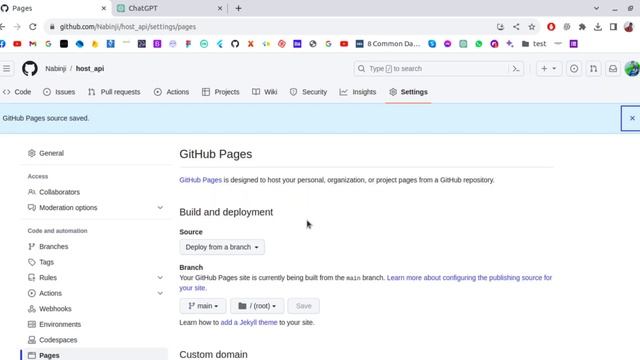This screenshot has width=640, height=360.
Task: Open the browser extensions puzzle icon
Action: [x=582, y=27]
